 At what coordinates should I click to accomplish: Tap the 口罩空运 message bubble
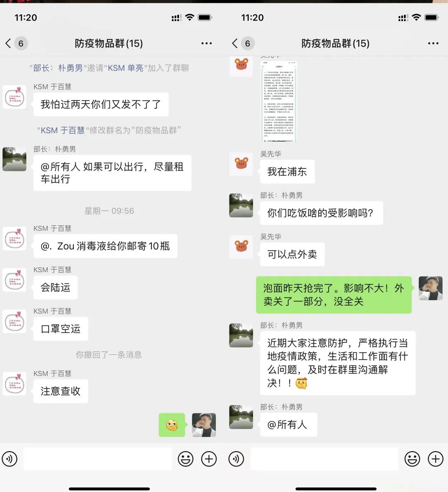(x=61, y=329)
